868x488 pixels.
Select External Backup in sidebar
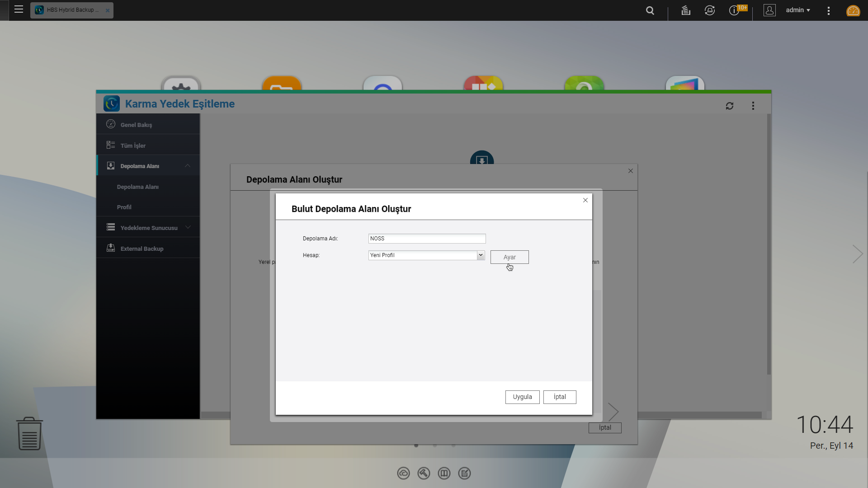(x=142, y=249)
